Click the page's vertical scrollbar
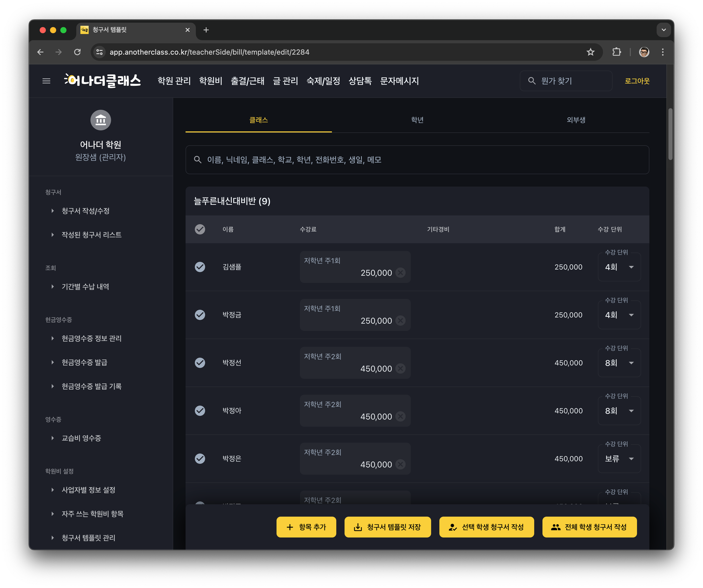Screen dimensions: 703x588 click(x=670, y=134)
